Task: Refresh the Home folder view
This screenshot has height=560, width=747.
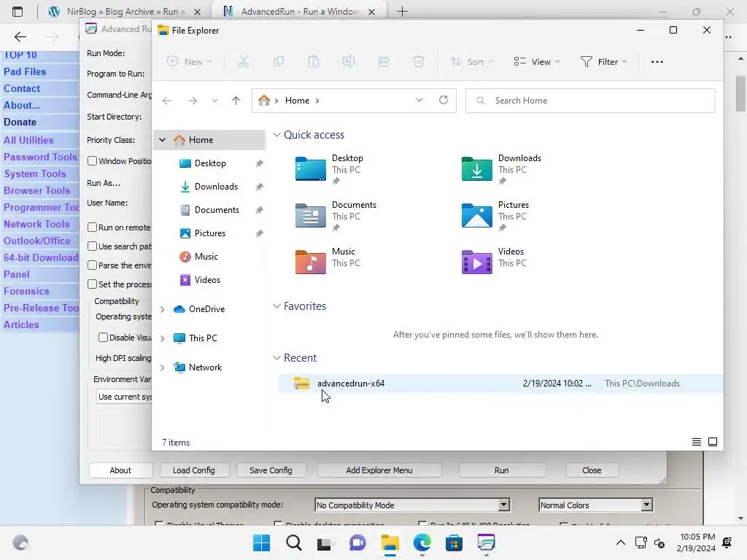Action: 444,100
